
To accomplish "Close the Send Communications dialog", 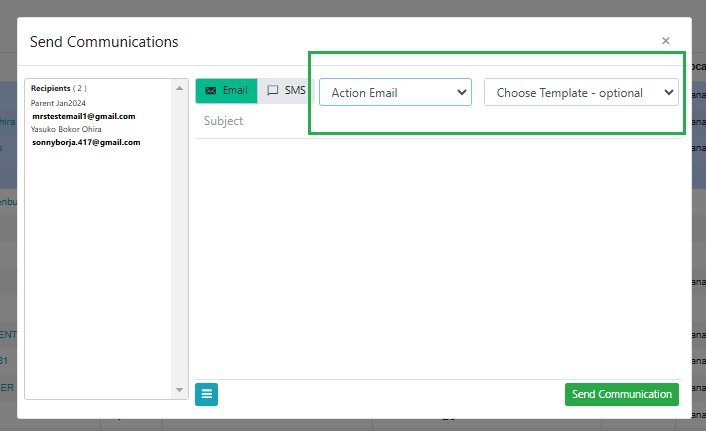I will pos(666,41).
